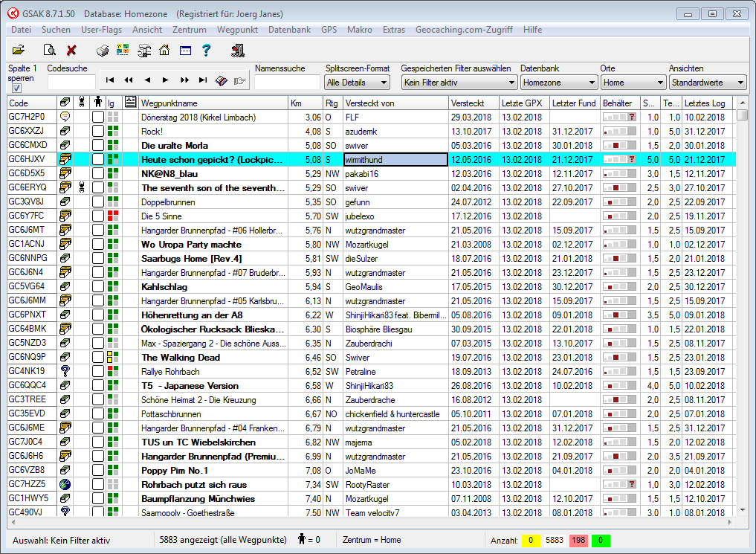Open the Makro menu
756x554 pixels.
[x=360, y=30]
